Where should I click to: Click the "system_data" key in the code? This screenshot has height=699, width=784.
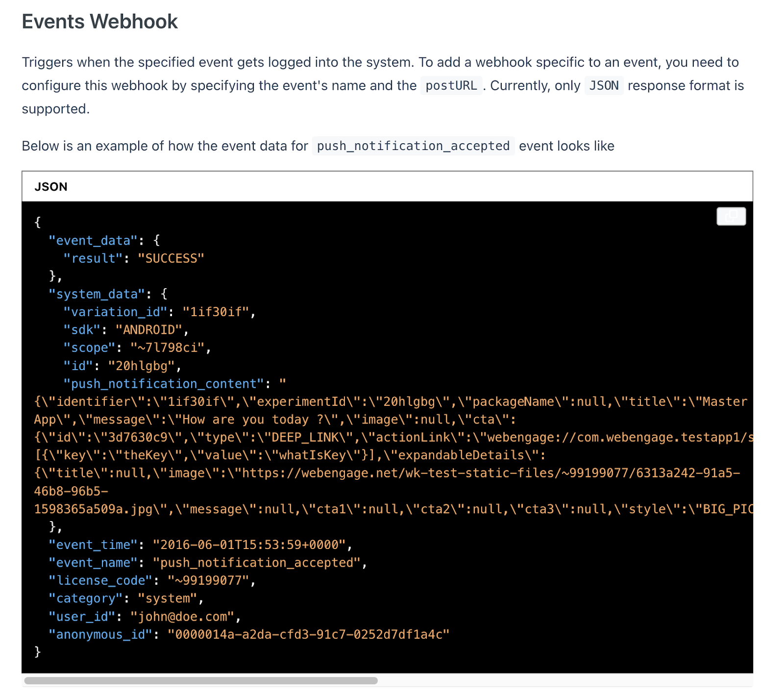pyautogui.click(x=97, y=294)
